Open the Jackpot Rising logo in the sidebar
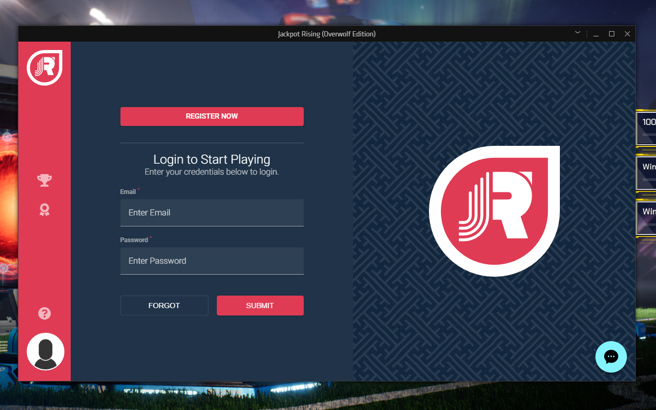Viewport: 656px width, 410px height. pyautogui.click(x=45, y=67)
